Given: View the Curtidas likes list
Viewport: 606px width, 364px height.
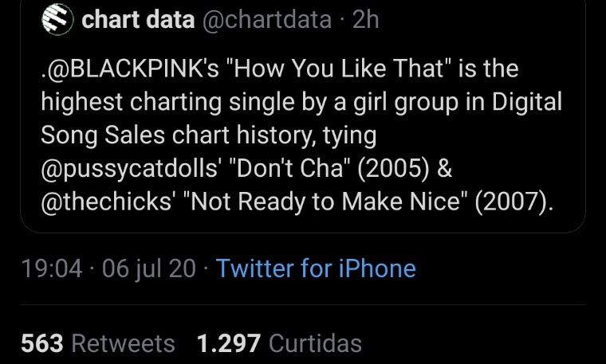Looking at the screenshot, I should pyautogui.click(x=315, y=343).
